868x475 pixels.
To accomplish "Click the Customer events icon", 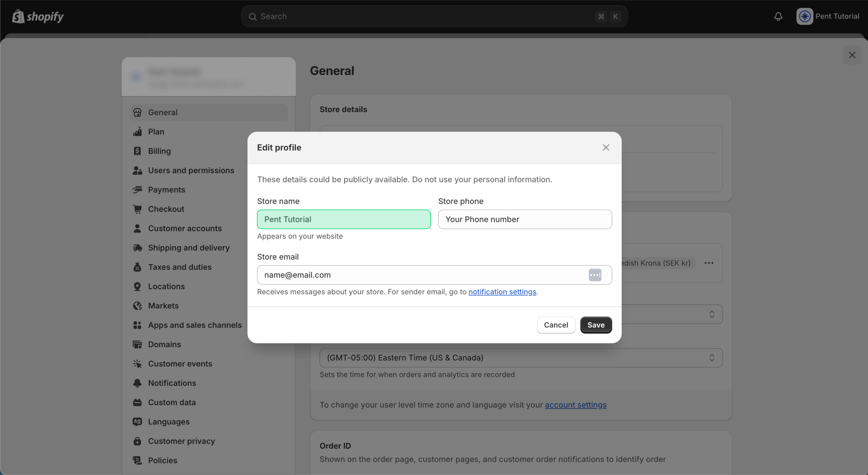I will point(137,364).
